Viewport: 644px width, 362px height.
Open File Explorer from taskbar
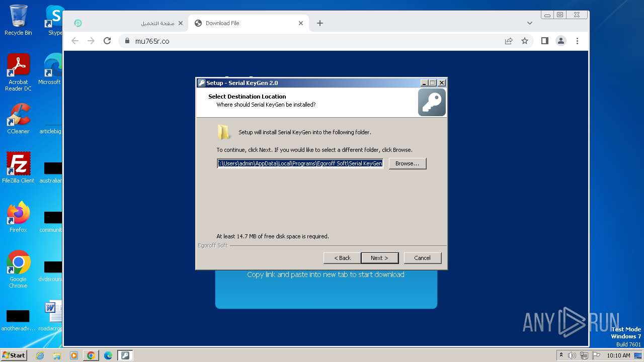click(57, 355)
